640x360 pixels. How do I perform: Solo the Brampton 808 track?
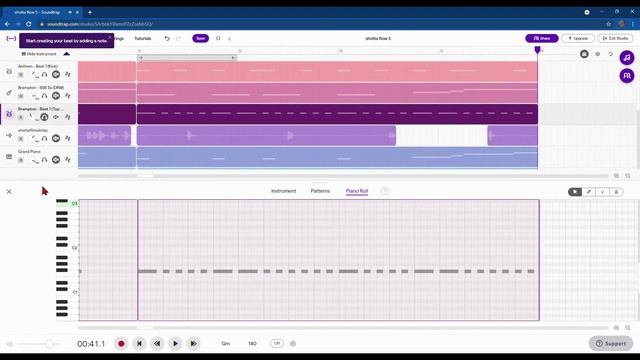(x=44, y=96)
